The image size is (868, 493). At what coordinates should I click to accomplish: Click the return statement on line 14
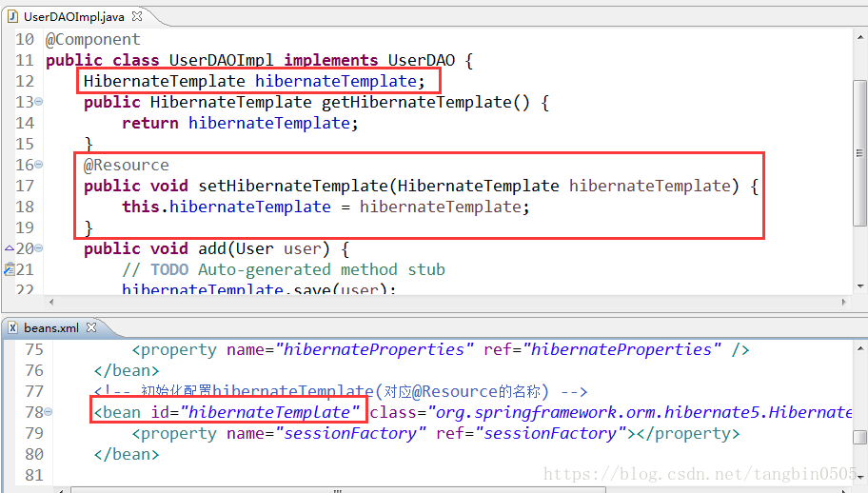240,123
